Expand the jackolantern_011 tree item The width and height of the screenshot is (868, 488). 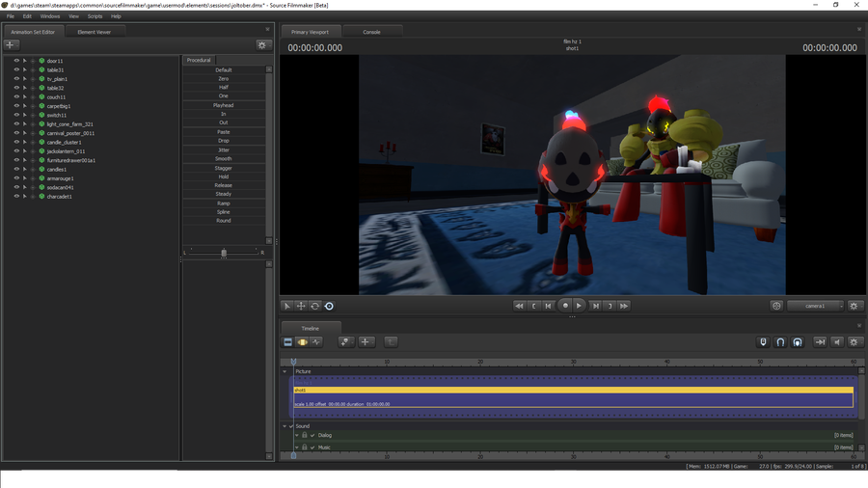coord(24,151)
